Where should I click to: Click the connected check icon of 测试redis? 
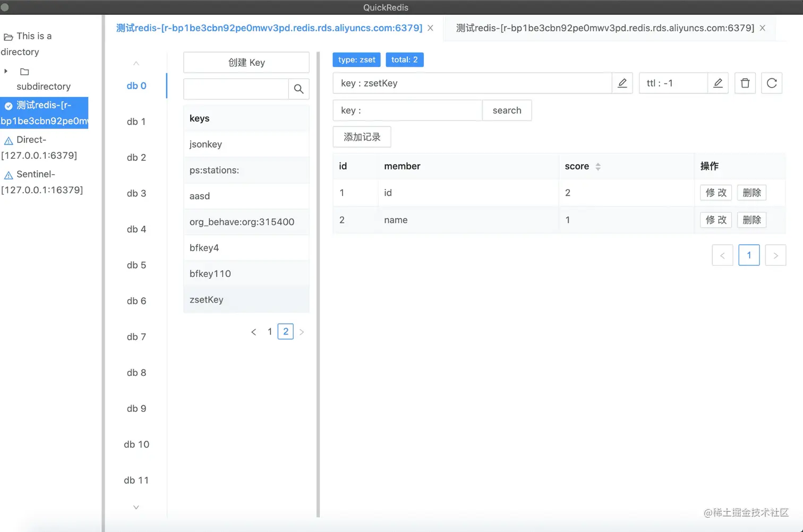[x=8, y=106]
